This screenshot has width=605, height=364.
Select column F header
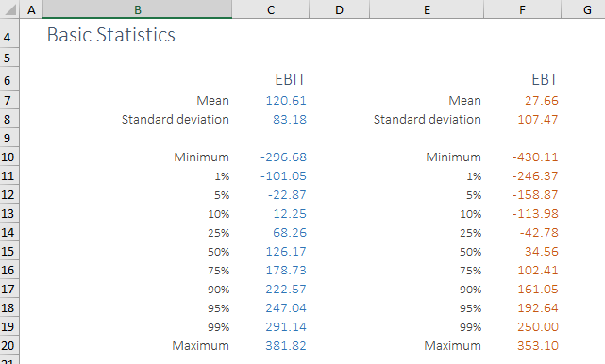tap(522, 9)
